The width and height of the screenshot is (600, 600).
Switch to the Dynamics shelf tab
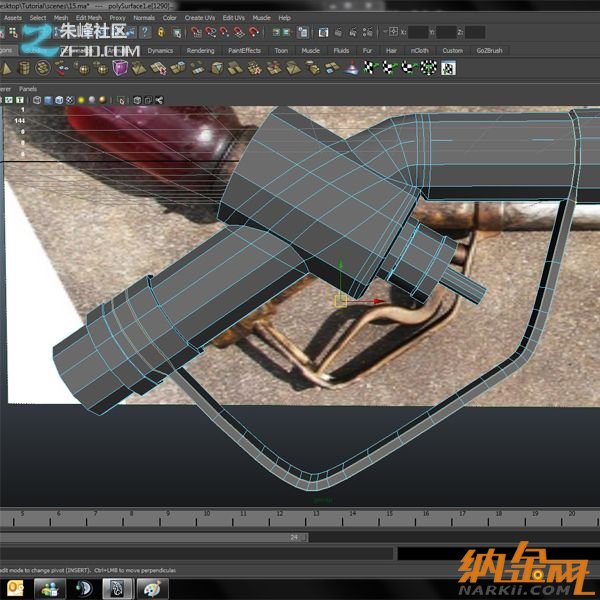(160, 51)
